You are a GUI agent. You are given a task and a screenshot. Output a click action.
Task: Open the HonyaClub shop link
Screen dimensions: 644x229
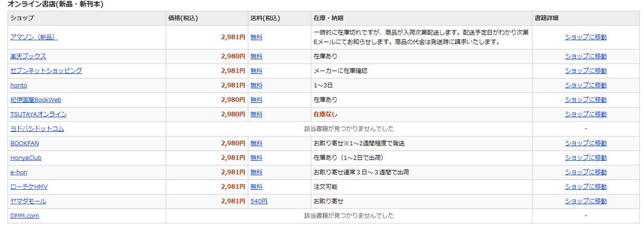point(26,158)
